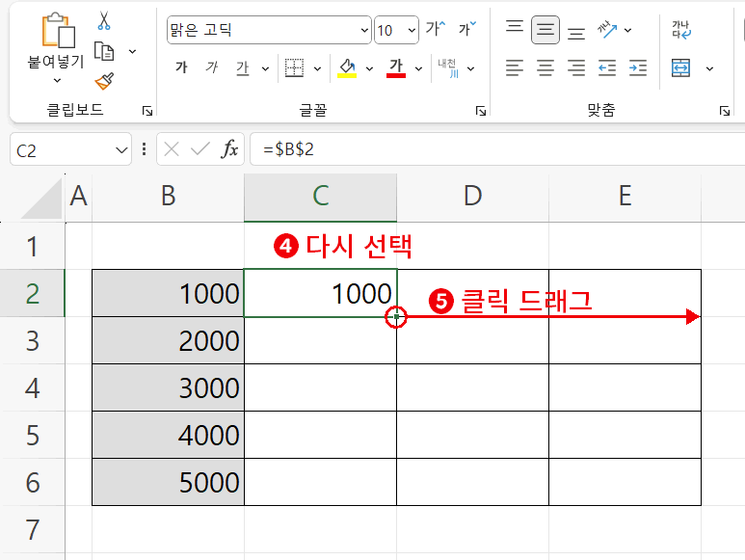Center text horizontally
The width and height of the screenshot is (745, 560).
click(x=545, y=67)
